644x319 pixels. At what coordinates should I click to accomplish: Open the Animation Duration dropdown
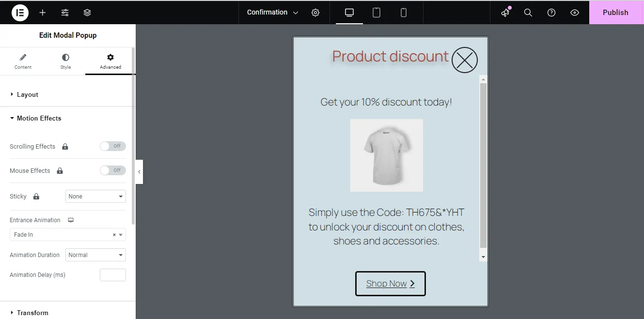point(95,255)
